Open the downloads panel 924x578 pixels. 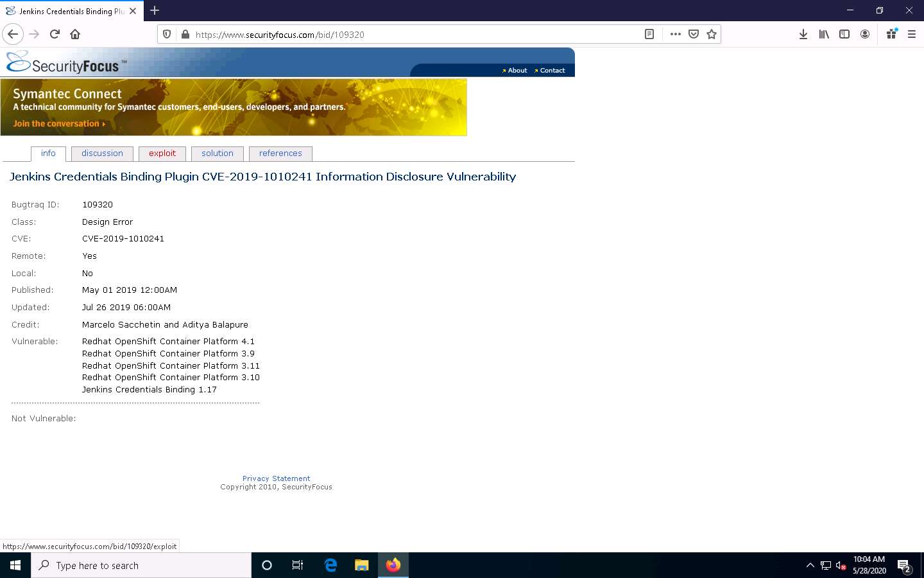click(x=803, y=35)
